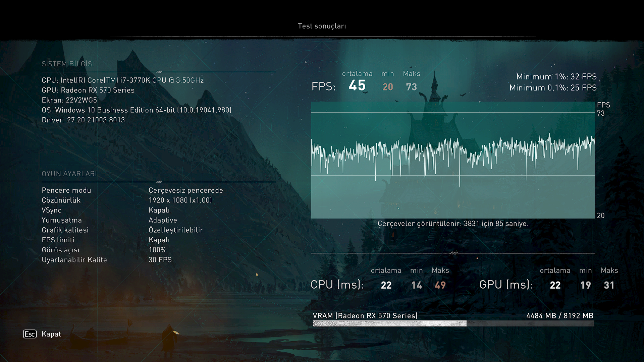Screen dimensions: 644x362
Task: Click the Kapalı value beside FPS limiti
Action: click(159, 240)
